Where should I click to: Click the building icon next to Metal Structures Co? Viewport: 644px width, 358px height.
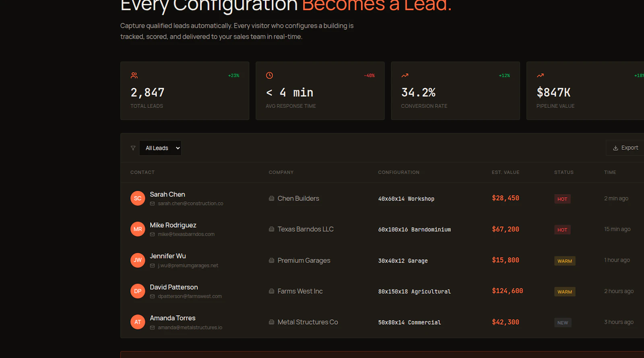click(272, 322)
